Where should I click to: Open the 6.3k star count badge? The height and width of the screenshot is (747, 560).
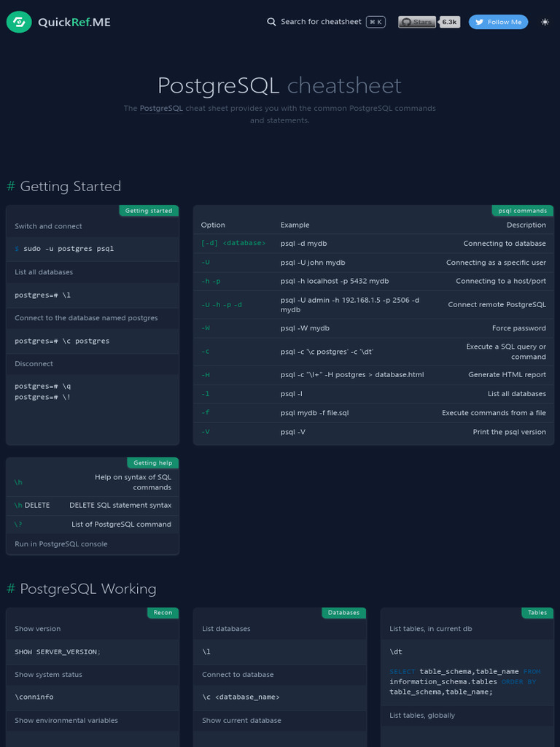[x=449, y=22]
